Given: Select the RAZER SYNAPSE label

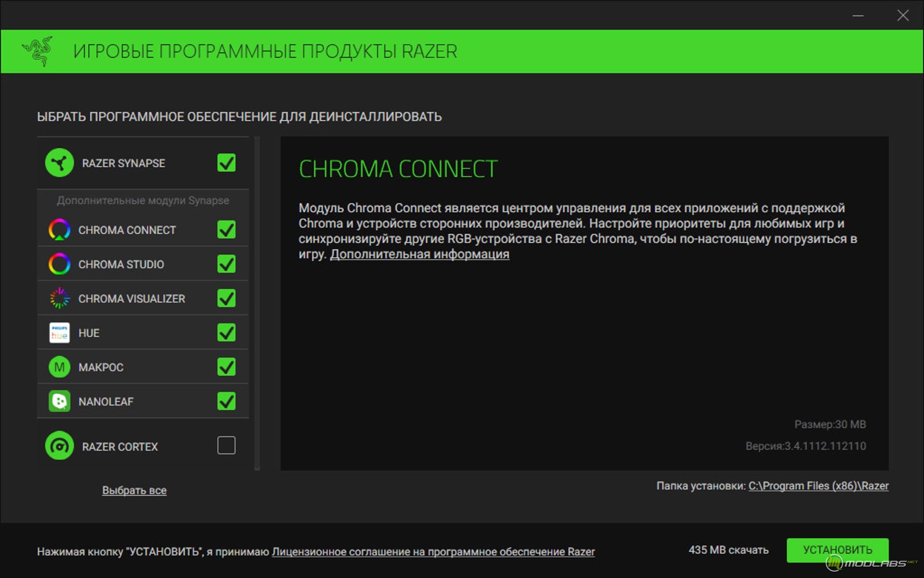Looking at the screenshot, I should (x=124, y=163).
